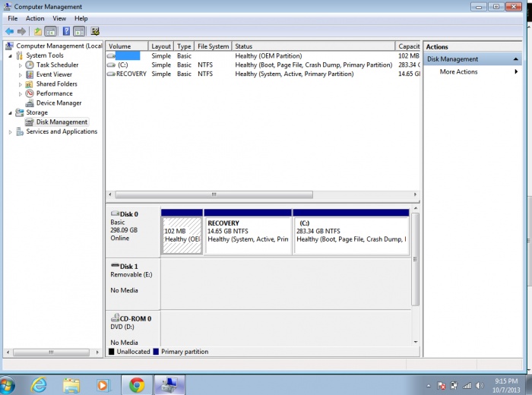532x395 pixels.
Task: Click More Actions in the Actions pane
Action: [x=459, y=71]
